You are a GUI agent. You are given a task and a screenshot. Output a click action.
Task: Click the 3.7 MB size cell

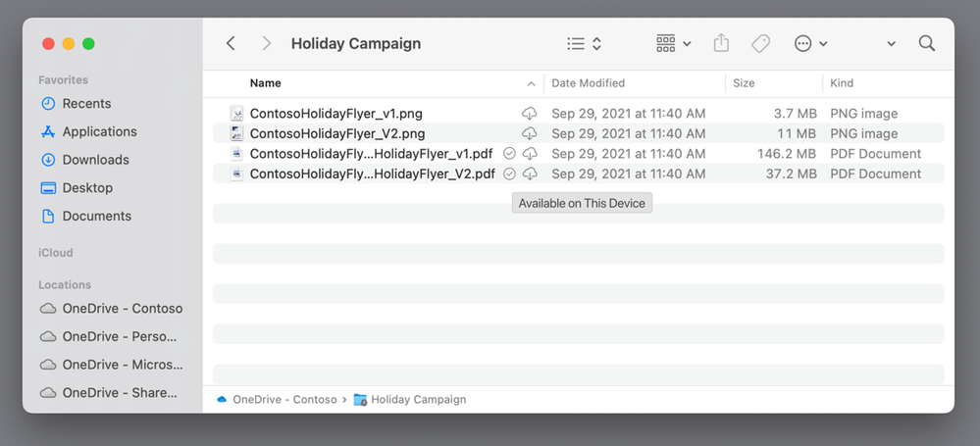(x=795, y=114)
